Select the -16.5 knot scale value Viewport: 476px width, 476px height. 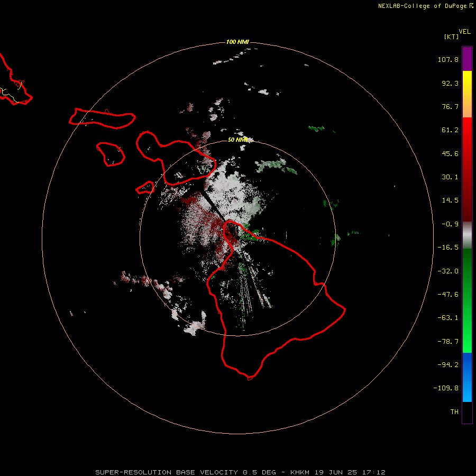pyautogui.click(x=448, y=248)
